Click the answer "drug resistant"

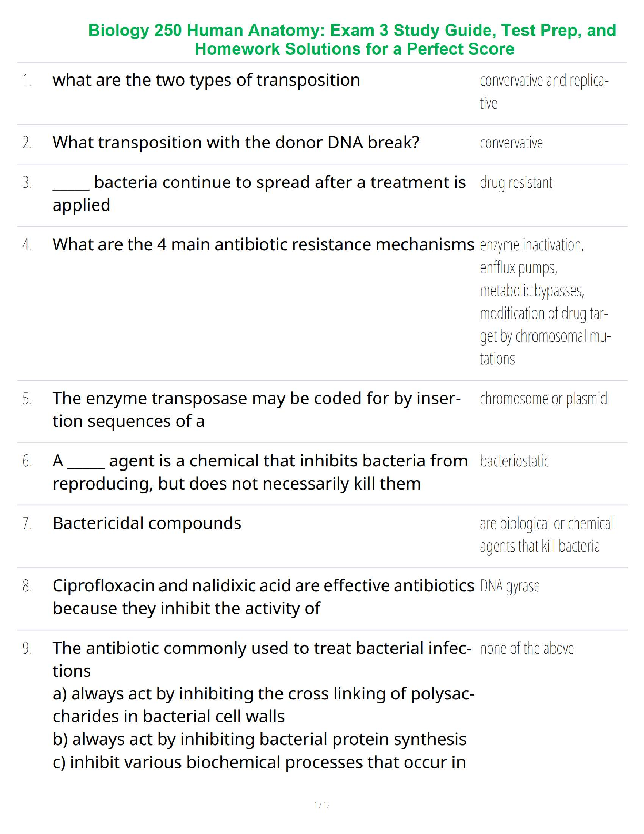point(516,183)
